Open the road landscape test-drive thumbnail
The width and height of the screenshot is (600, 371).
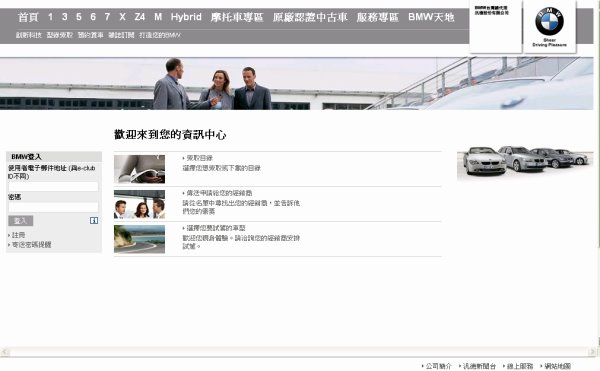139,239
